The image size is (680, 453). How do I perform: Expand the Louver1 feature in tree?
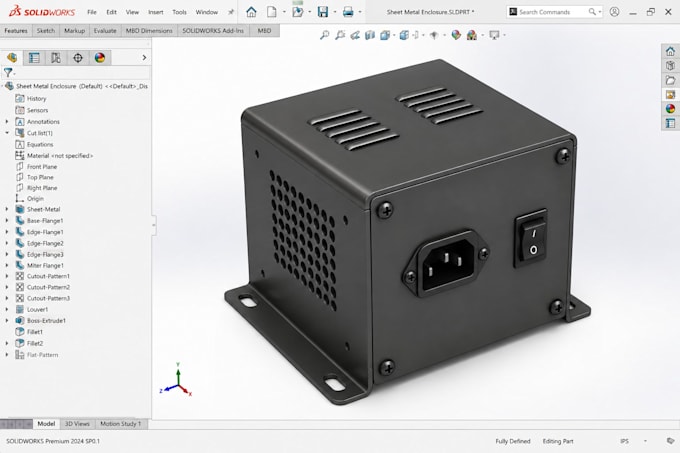pos(7,310)
